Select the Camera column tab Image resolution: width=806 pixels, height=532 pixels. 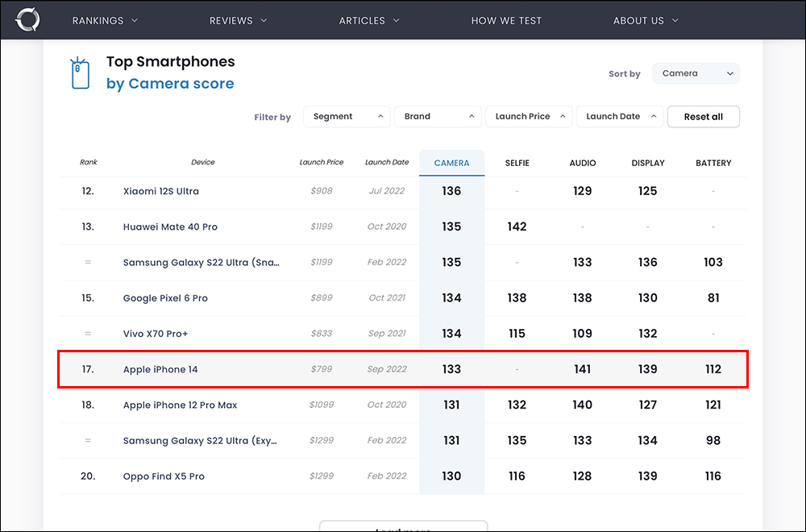pyautogui.click(x=452, y=163)
